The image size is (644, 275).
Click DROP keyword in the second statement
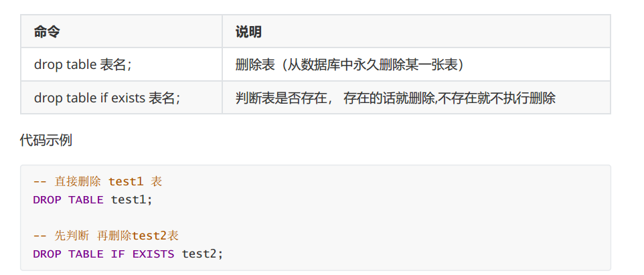(x=47, y=254)
